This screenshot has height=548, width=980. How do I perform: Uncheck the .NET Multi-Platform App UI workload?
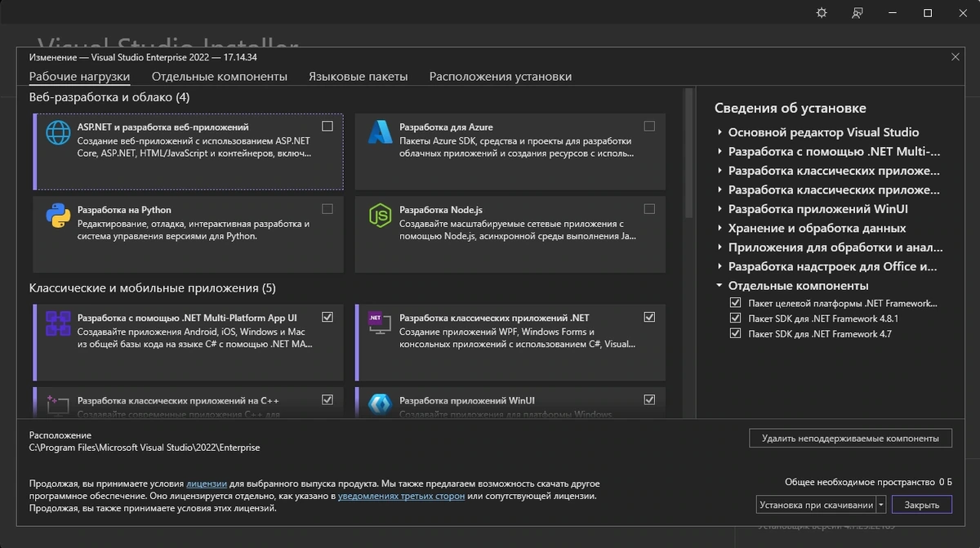pyautogui.click(x=327, y=317)
